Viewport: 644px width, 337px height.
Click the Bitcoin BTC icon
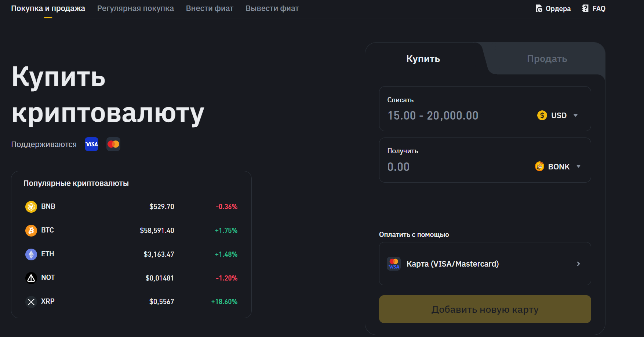31,231
